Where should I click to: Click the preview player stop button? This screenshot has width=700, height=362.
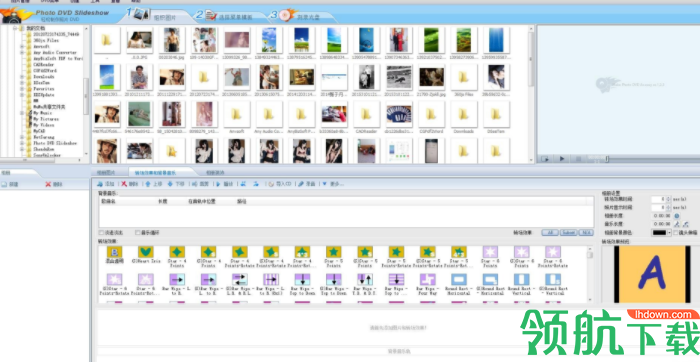(x=578, y=158)
